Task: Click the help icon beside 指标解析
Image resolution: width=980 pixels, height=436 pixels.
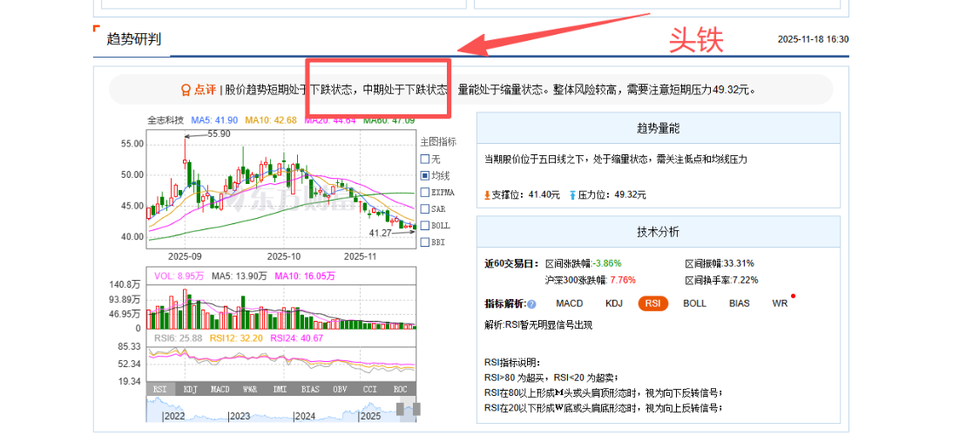Action: pyautogui.click(x=531, y=304)
